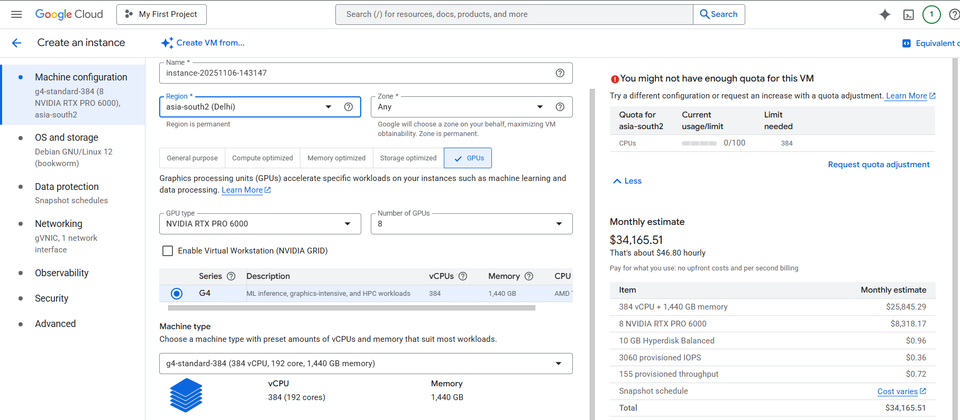Open the hamburger navigation menu
This screenshot has width=960, height=420.
[x=15, y=14]
